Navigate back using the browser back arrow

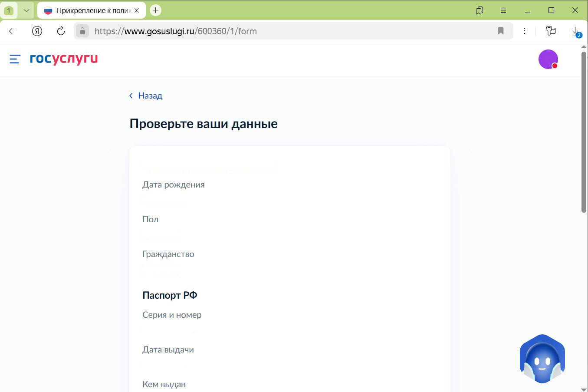pyautogui.click(x=12, y=31)
